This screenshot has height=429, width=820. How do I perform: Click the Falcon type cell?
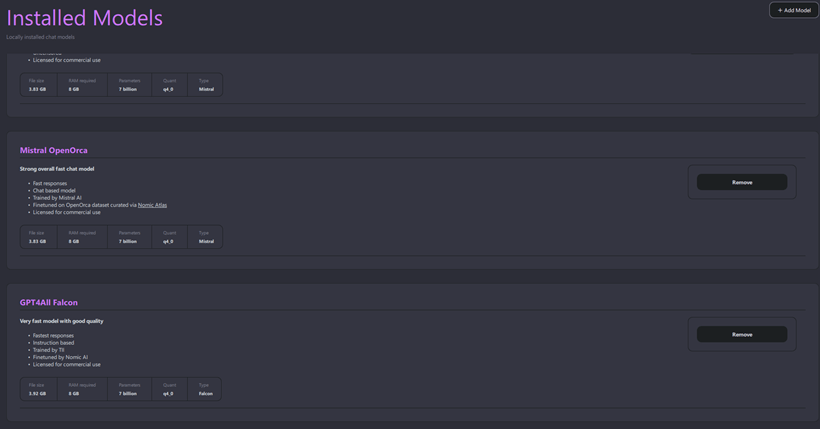click(205, 389)
